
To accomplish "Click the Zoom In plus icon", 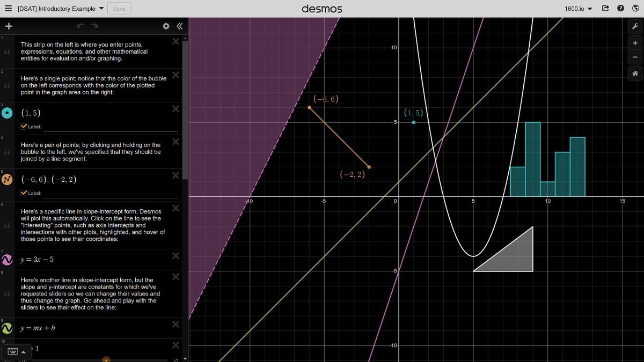I will coord(635,43).
